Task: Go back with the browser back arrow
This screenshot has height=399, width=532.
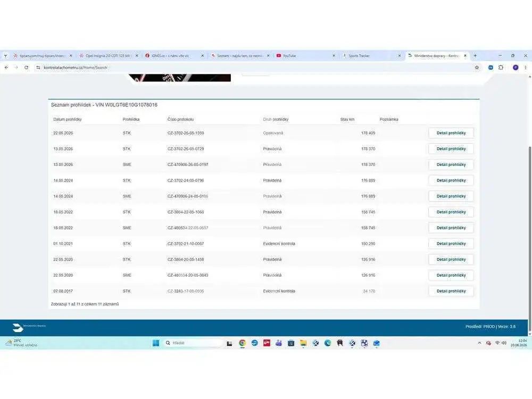Action: coord(6,68)
